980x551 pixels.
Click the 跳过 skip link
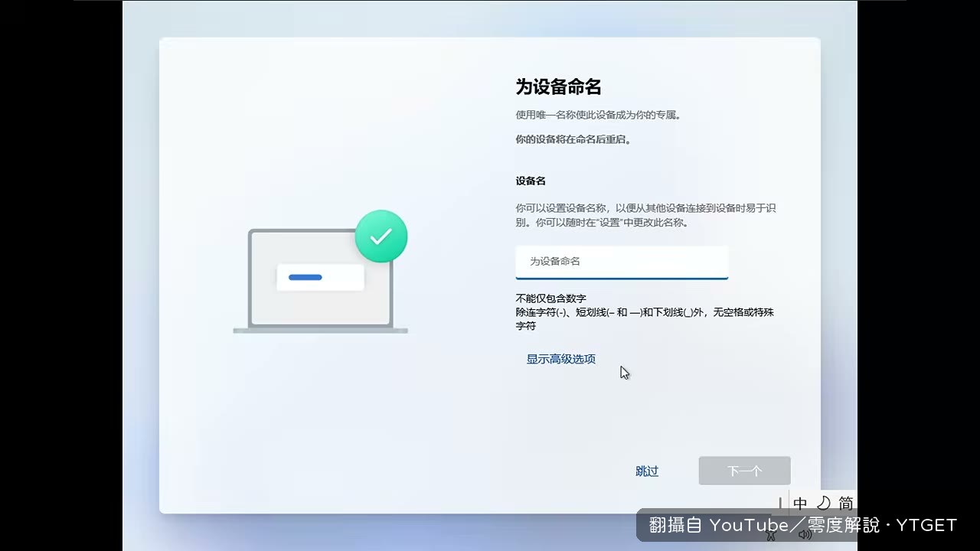point(647,471)
